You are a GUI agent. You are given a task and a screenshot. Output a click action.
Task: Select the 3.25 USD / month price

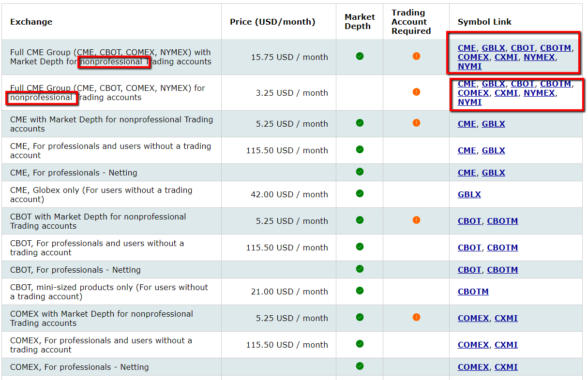click(x=292, y=93)
